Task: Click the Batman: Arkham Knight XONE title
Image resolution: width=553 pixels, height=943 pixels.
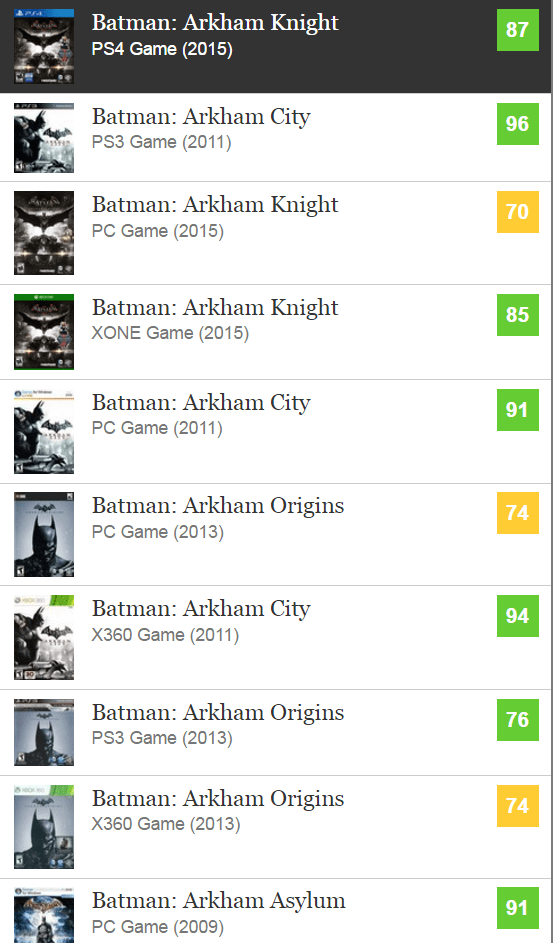Action: point(215,307)
